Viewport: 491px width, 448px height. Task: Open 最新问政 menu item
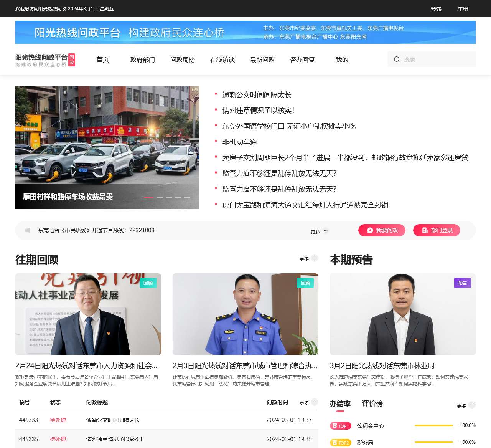[x=262, y=60]
